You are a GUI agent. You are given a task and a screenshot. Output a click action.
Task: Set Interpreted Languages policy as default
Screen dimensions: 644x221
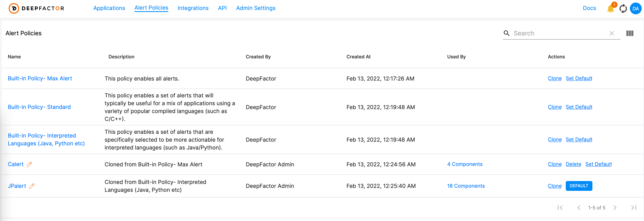click(579, 139)
